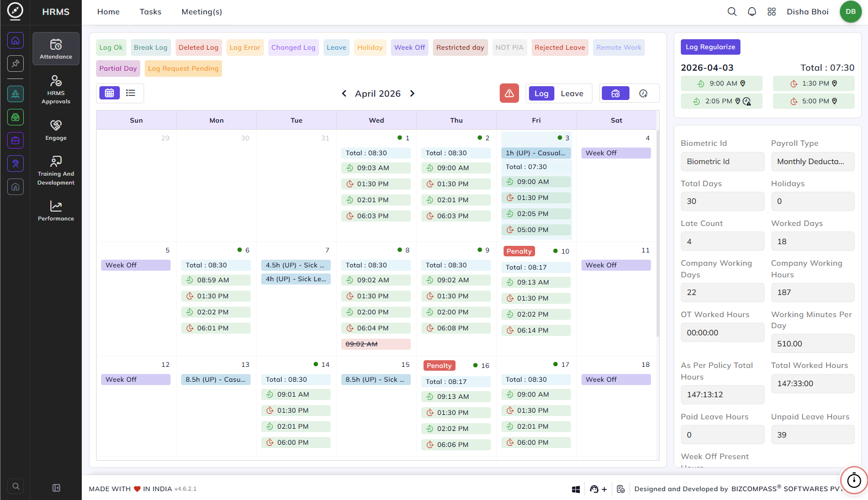Viewport: 868px width, 500px height.
Task: Open the Meeting(s) menu
Action: coord(202,12)
